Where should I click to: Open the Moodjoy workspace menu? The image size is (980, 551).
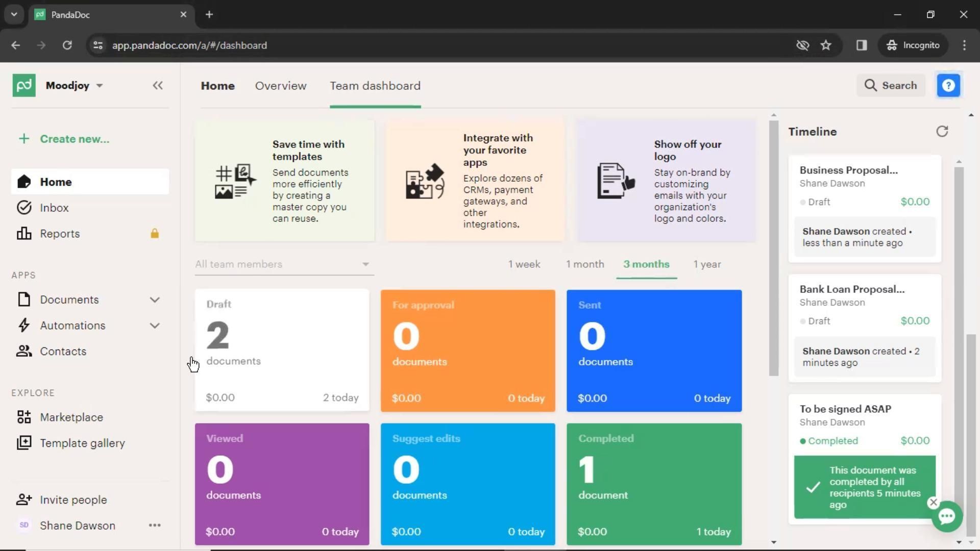[74, 86]
